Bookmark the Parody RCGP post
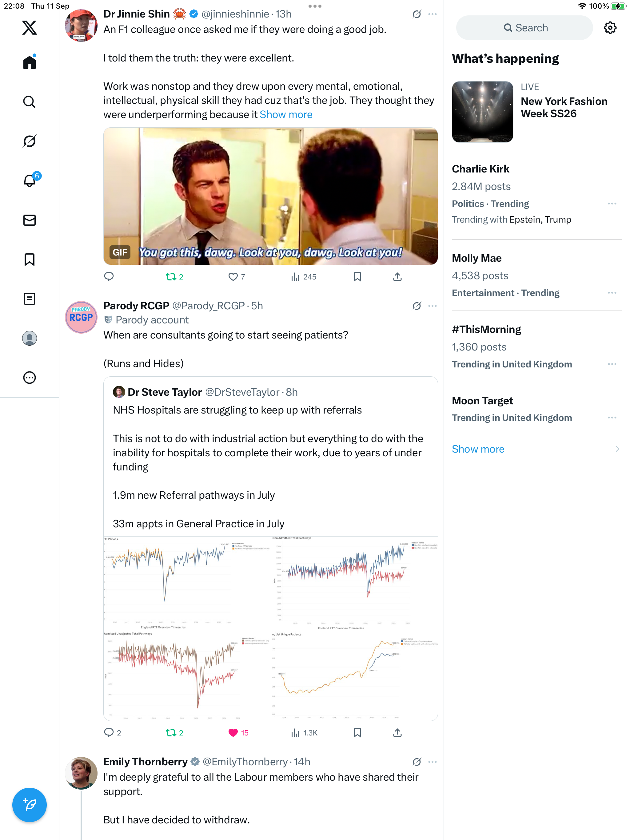Image resolution: width=630 pixels, height=840 pixels. [357, 733]
